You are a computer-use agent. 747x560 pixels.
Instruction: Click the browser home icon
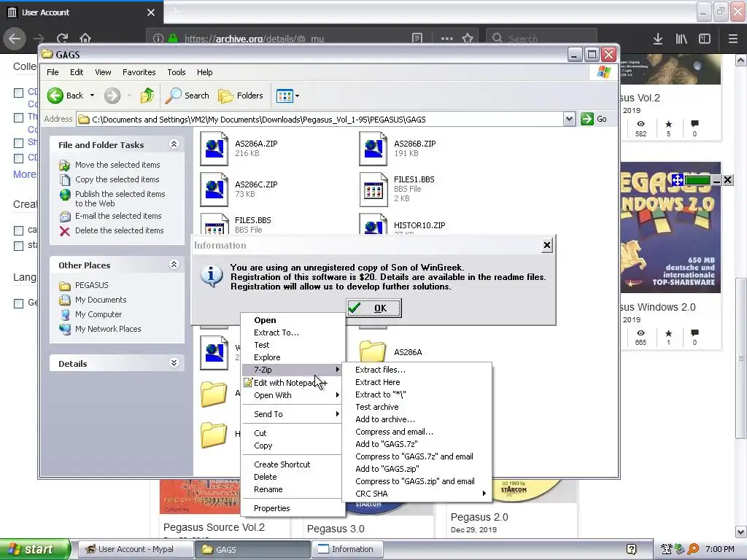click(x=85, y=38)
